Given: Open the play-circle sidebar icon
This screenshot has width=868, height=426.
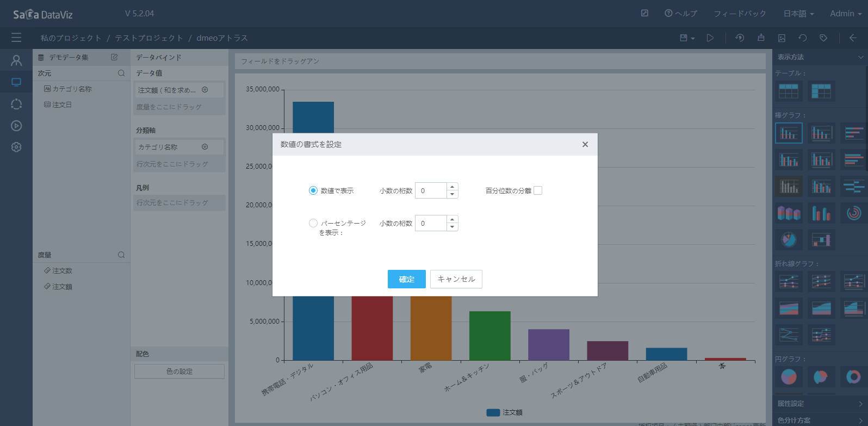Looking at the screenshot, I should point(16,126).
